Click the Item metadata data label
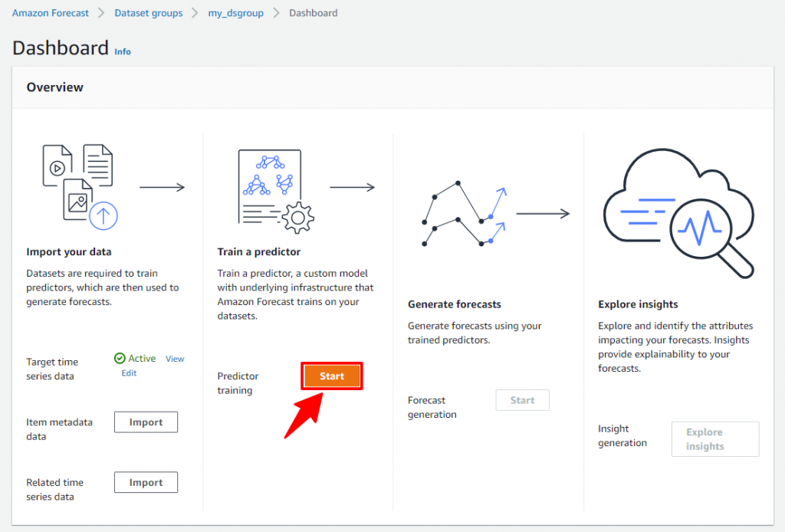 [x=59, y=429]
